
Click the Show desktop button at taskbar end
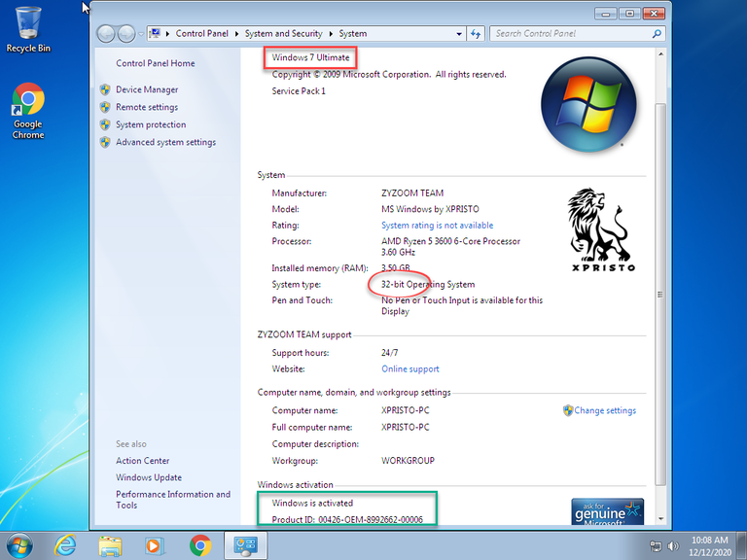tap(741, 545)
